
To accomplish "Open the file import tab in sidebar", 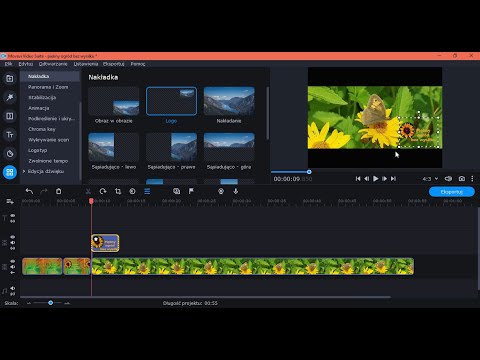I will coord(10,79).
